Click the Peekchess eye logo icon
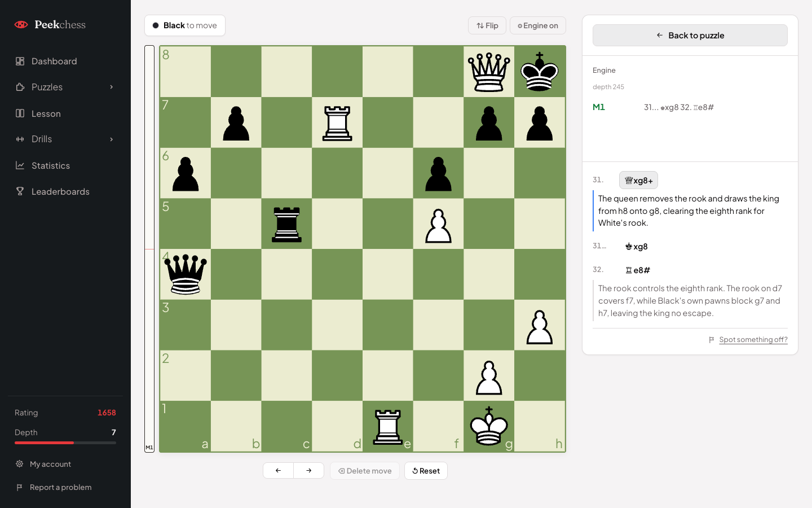 [21, 24]
